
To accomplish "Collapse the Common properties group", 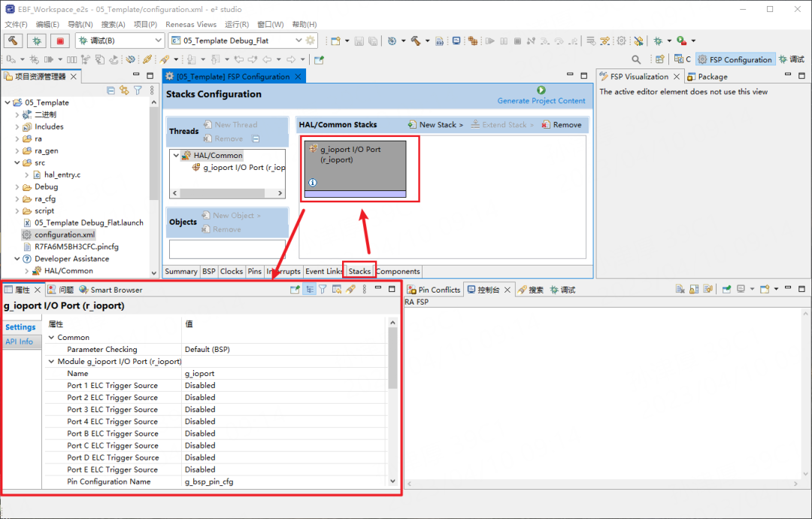I will [x=51, y=337].
